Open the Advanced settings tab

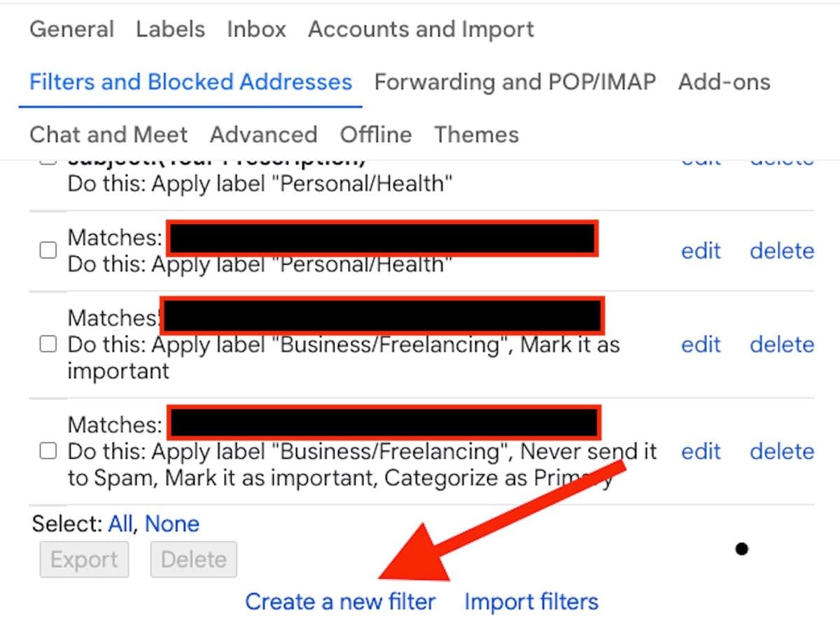tap(264, 134)
